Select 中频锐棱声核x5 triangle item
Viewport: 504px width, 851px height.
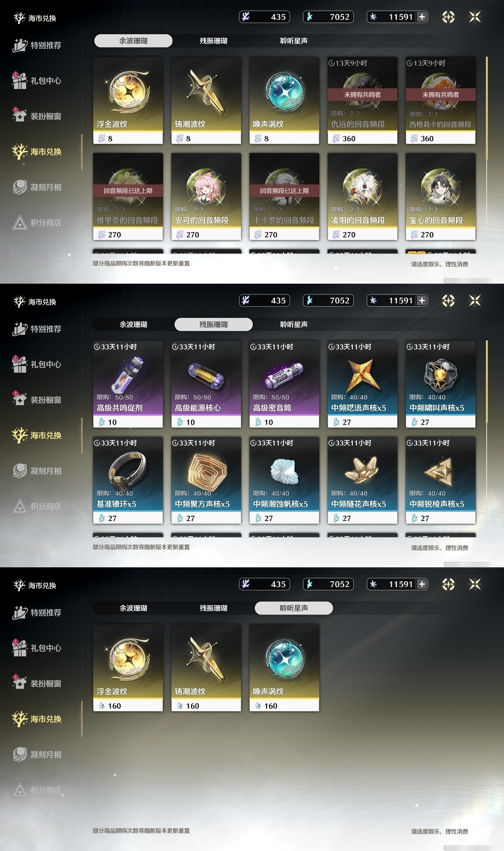pos(441,480)
